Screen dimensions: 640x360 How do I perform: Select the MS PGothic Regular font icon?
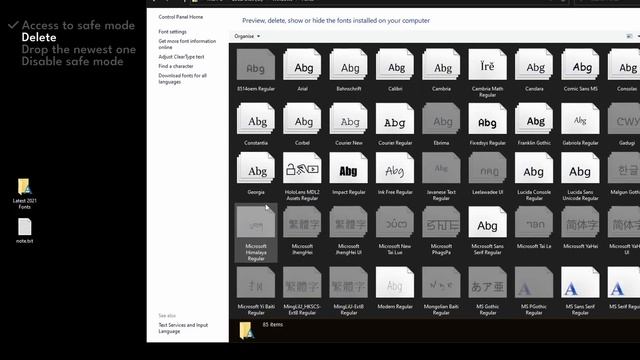click(x=534, y=282)
